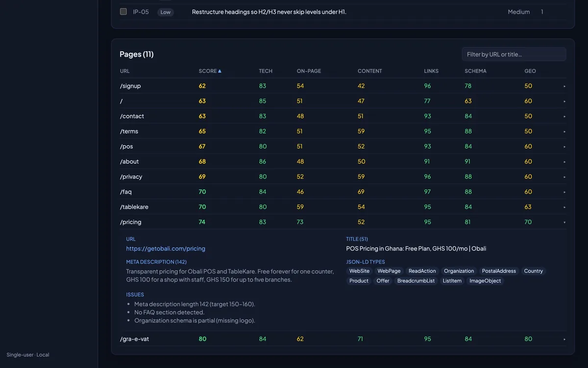588x368 pixels.
Task: Expand the /tablekare row details
Action: (564, 208)
